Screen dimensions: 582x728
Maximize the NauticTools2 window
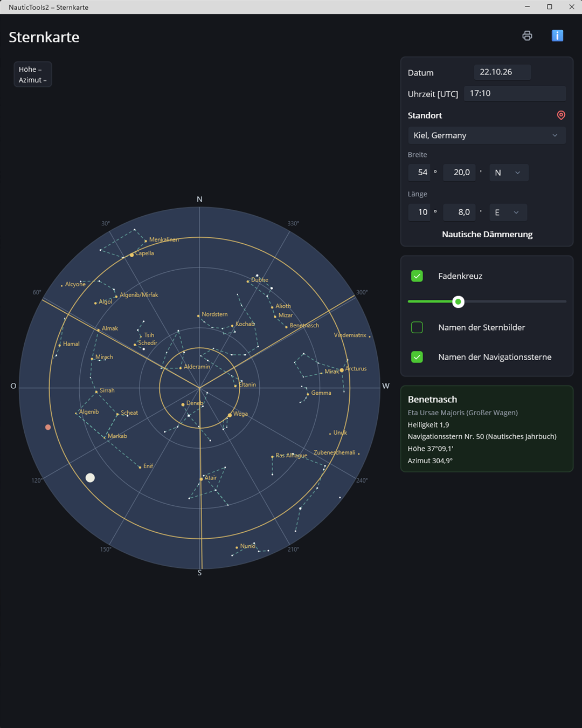click(549, 7)
